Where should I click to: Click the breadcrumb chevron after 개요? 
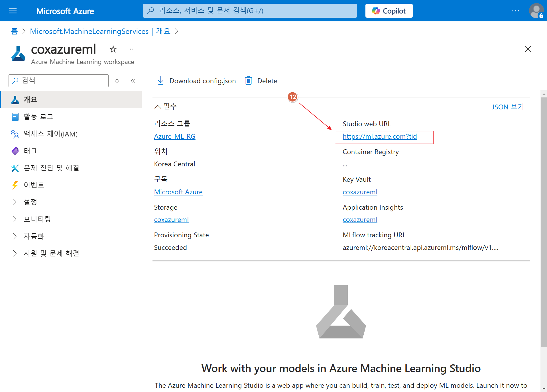coord(177,31)
